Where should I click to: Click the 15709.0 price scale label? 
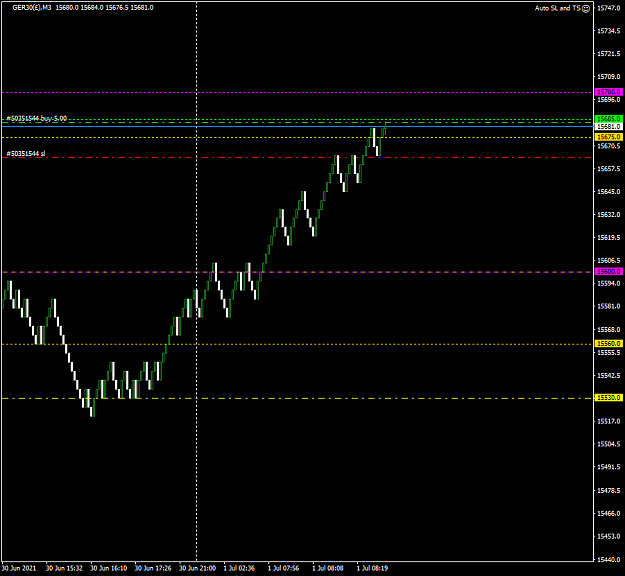(609, 77)
